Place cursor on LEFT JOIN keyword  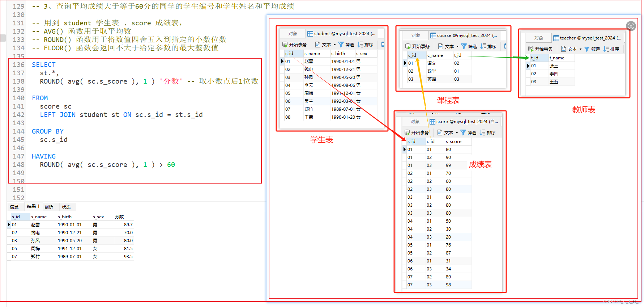pyautogui.click(x=58, y=114)
